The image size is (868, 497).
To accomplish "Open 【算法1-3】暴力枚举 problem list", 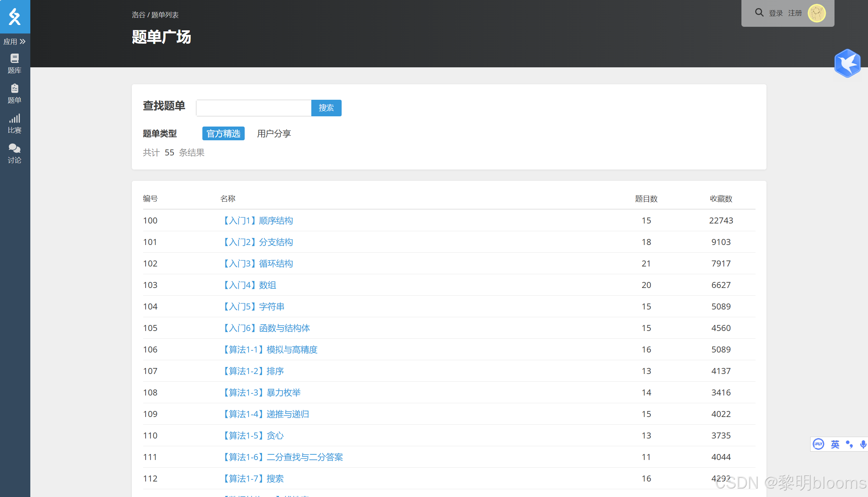I will pos(261,393).
